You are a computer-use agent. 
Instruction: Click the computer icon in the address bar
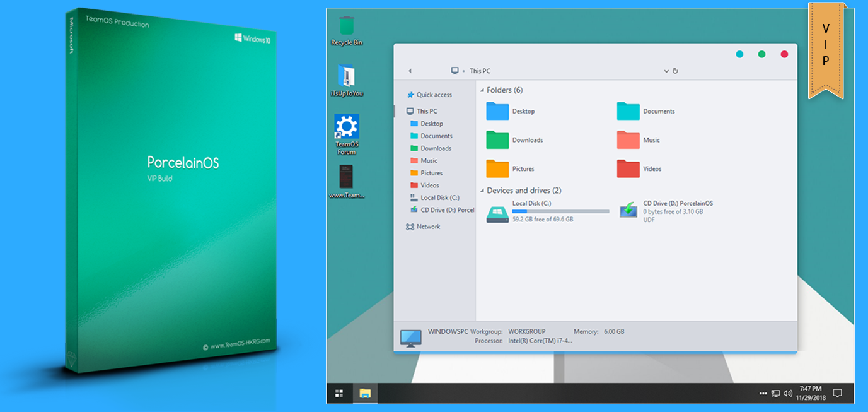coord(455,71)
